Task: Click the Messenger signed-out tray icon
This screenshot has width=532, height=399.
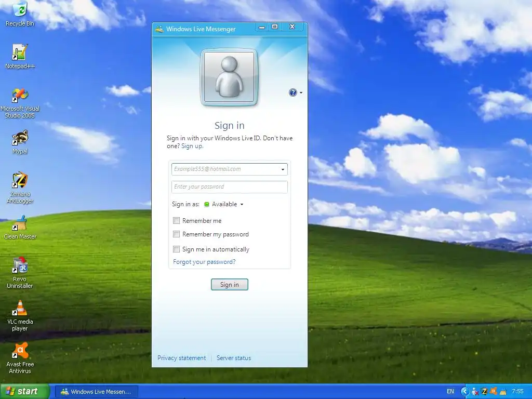Action: 475,392
